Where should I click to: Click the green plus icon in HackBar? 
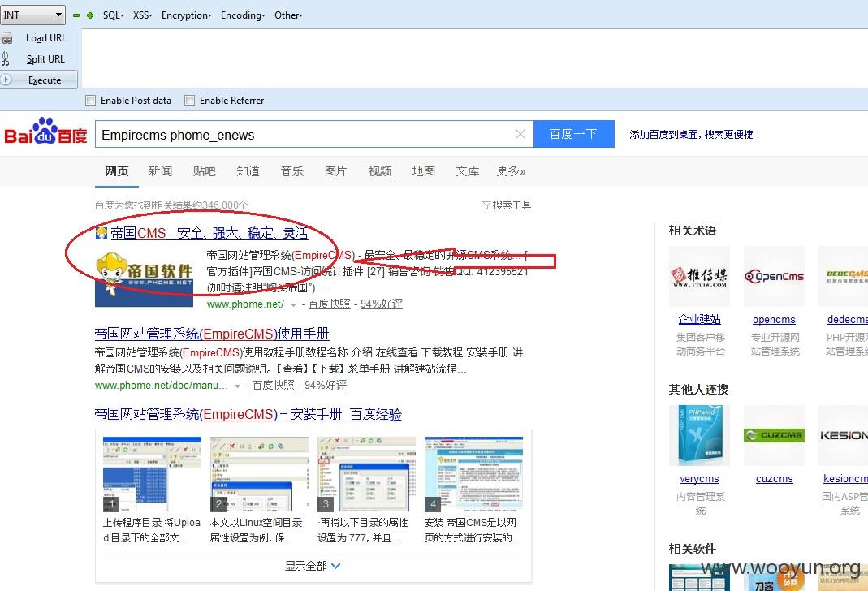pos(90,15)
